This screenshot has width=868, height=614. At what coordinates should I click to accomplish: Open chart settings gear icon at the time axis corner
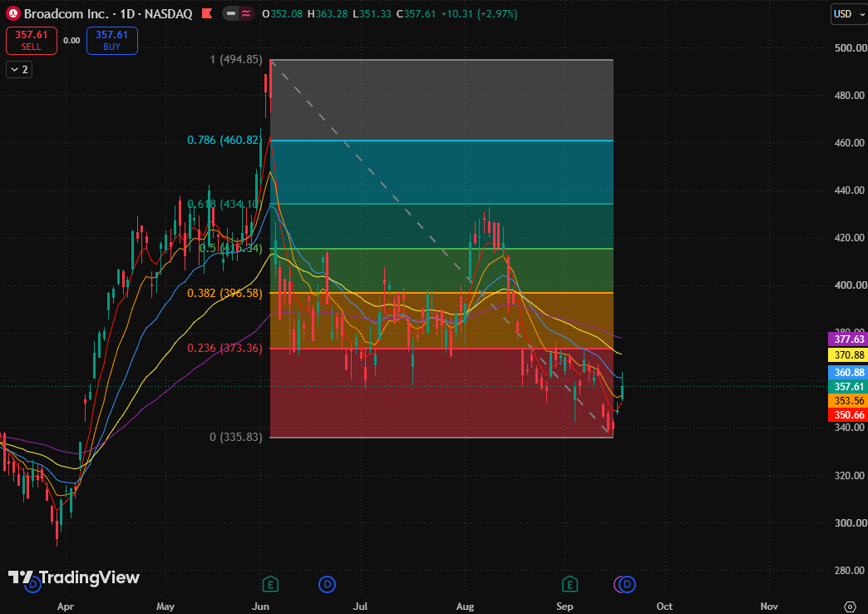tap(850, 607)
